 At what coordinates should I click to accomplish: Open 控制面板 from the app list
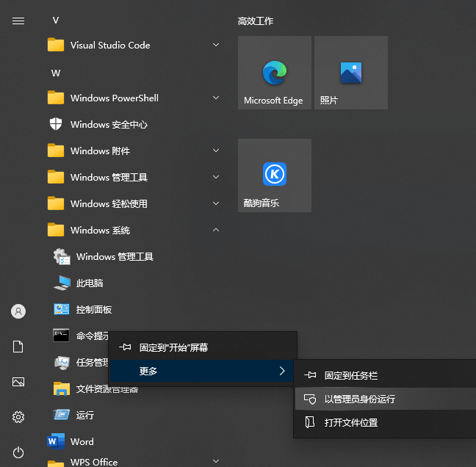tap(94, 309)
